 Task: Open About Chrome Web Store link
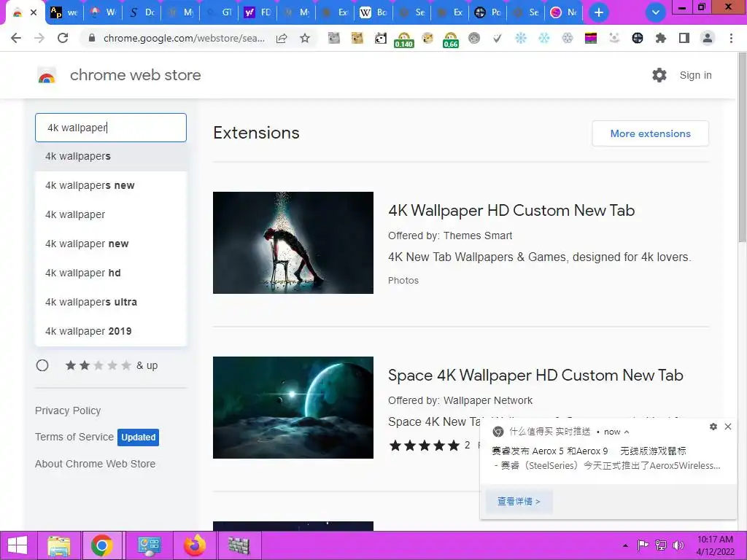point(96,464)
